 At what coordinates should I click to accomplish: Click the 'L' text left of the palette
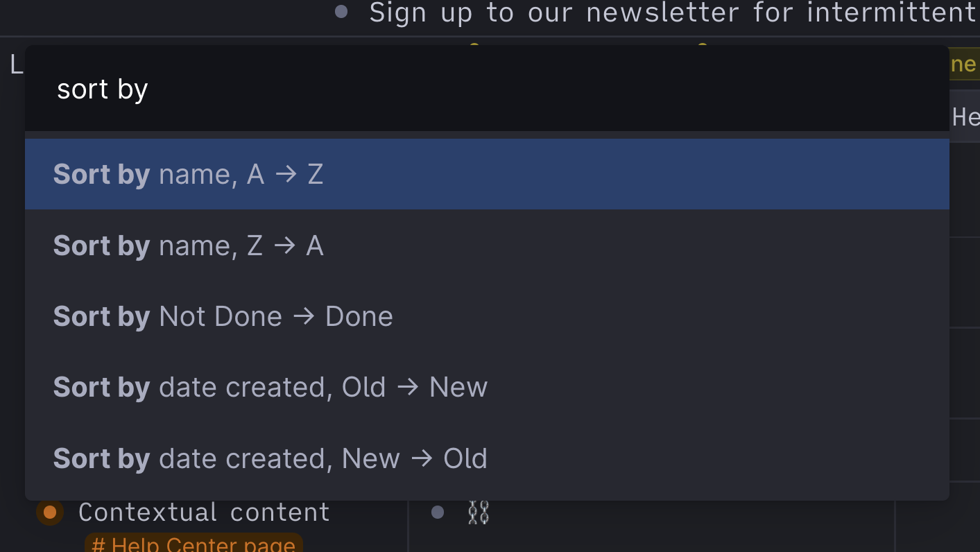point(17,64)
